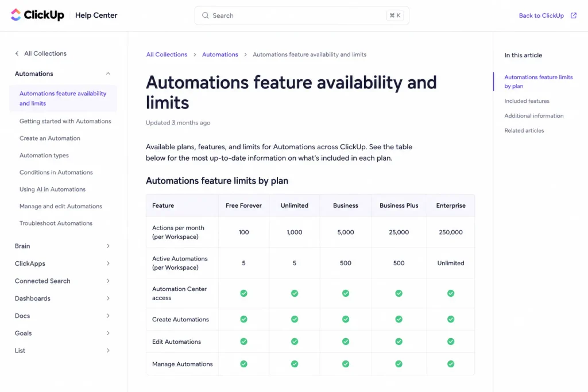Open Troubleshoot Automations article

tap(56, 223)
